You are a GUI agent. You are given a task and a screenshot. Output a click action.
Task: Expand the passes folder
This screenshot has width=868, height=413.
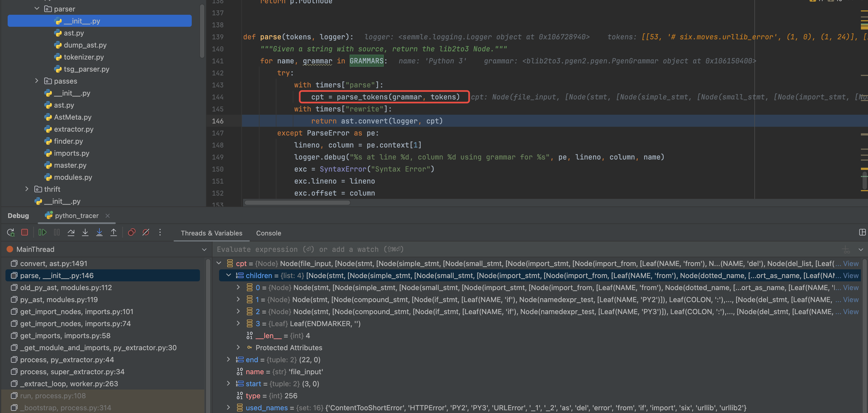(x=37, y=81)
